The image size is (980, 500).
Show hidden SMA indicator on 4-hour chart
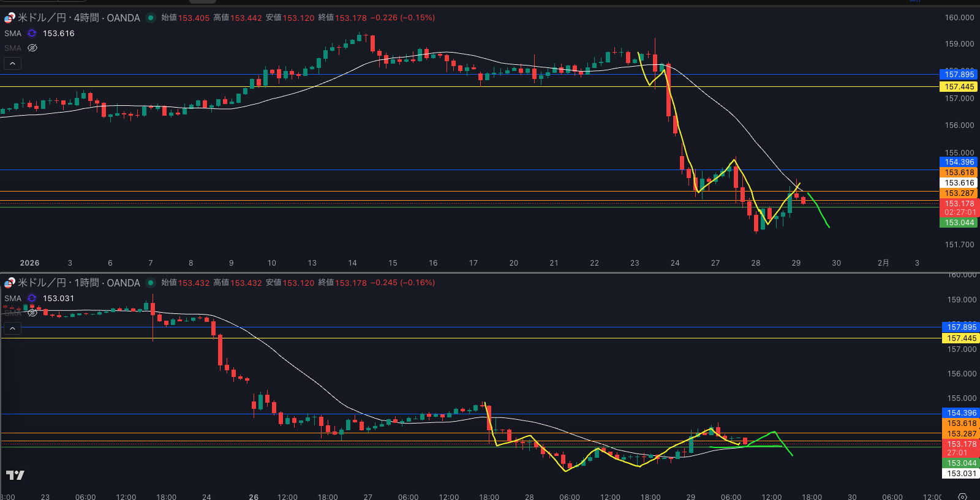click(32, 48)
